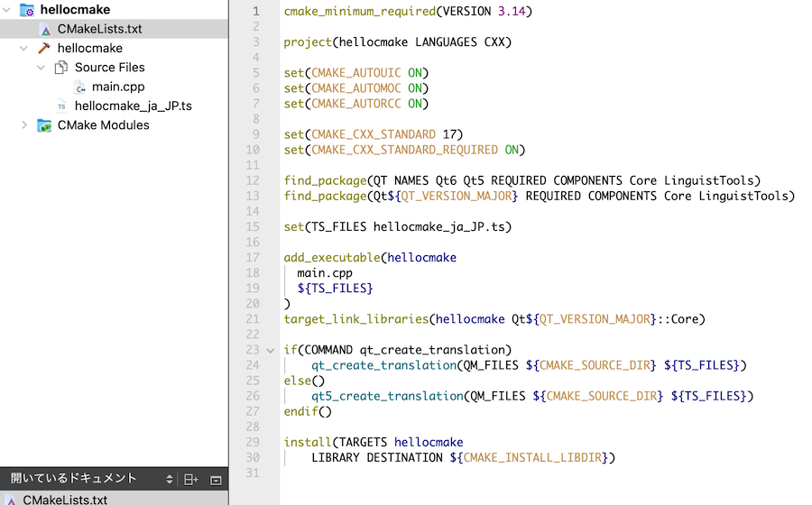Open the 開いているドキュメント view selector dropdown
This screenshot has height=505, width=812.
point(169,479)
